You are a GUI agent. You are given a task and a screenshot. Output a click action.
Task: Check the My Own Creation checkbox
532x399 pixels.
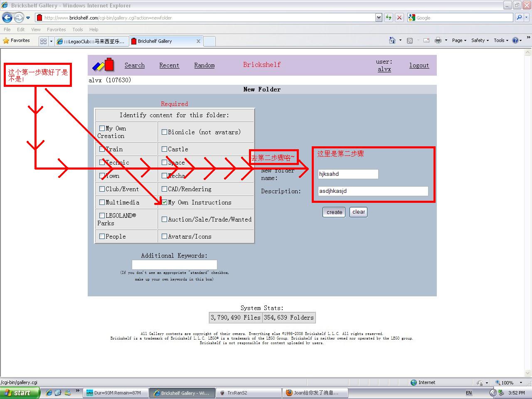tap(102, 128)
